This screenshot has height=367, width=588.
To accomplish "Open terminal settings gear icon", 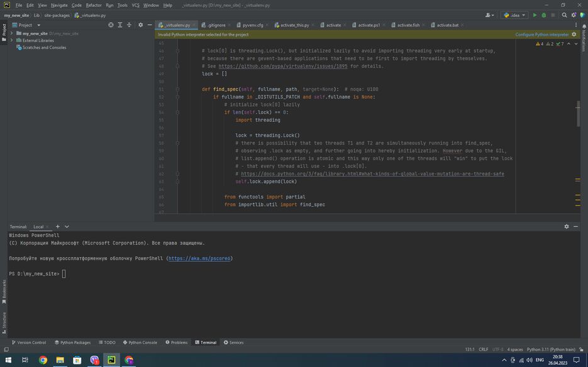I will (x=567, y=226).
